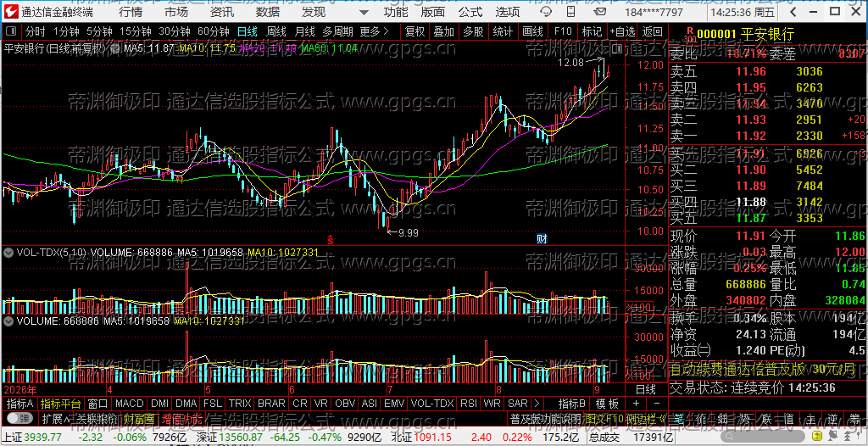Open the 公式 menu

point(470,12)
